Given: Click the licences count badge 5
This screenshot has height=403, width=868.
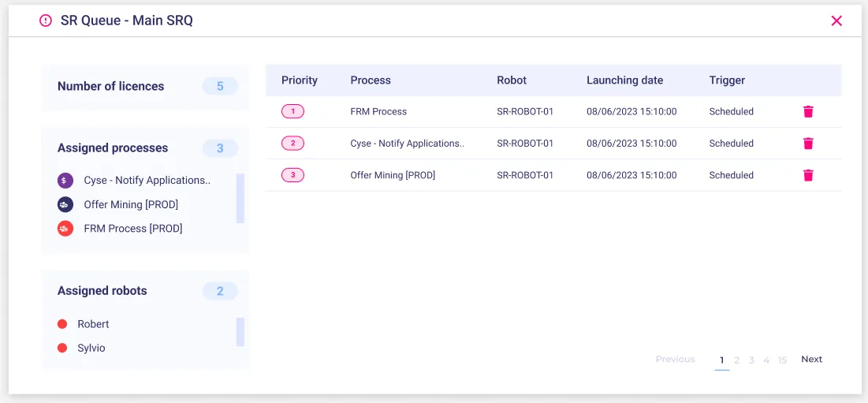Looking at the screenshot, I should [220, 87].
